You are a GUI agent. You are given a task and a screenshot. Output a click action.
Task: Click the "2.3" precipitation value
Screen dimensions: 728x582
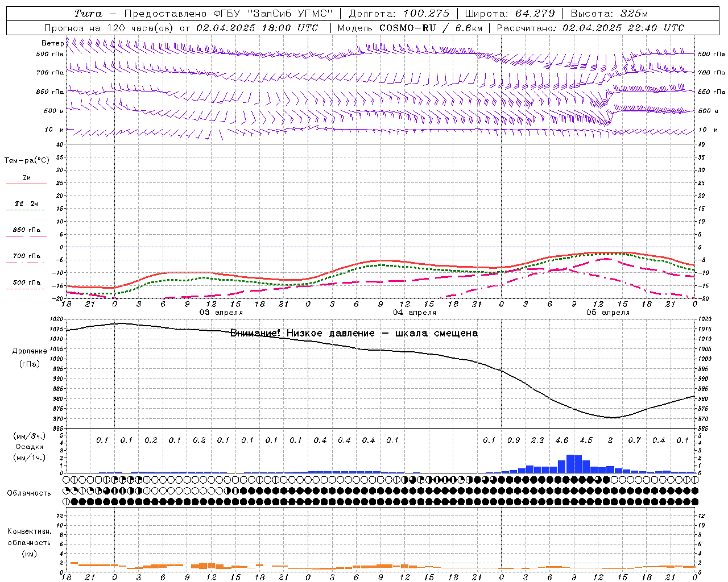[537, 440]
